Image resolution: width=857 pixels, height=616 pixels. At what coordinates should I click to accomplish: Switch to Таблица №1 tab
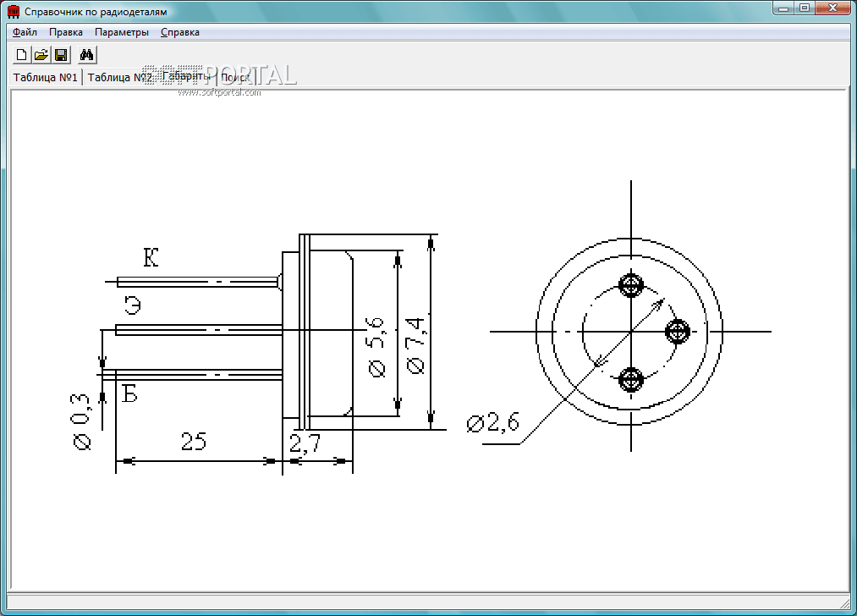pyautogui.click(x=46, y=77)
